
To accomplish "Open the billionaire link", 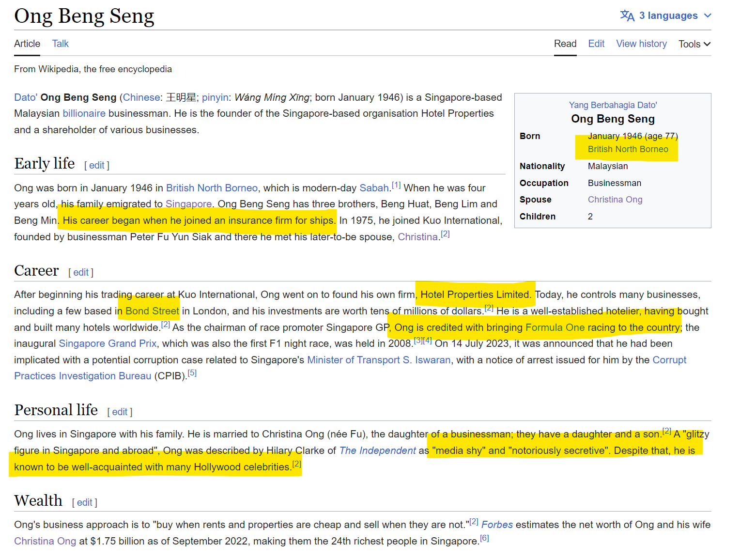I will tap(84, 113).
